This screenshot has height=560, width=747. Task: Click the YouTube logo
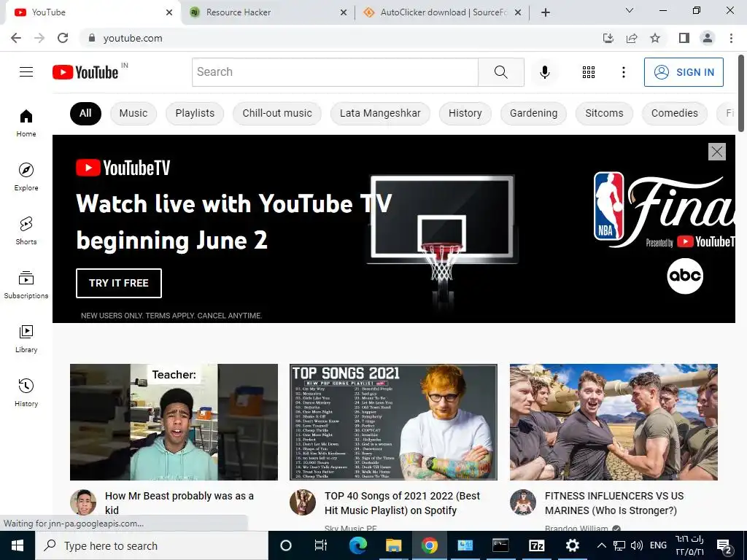tap(85, 72)
